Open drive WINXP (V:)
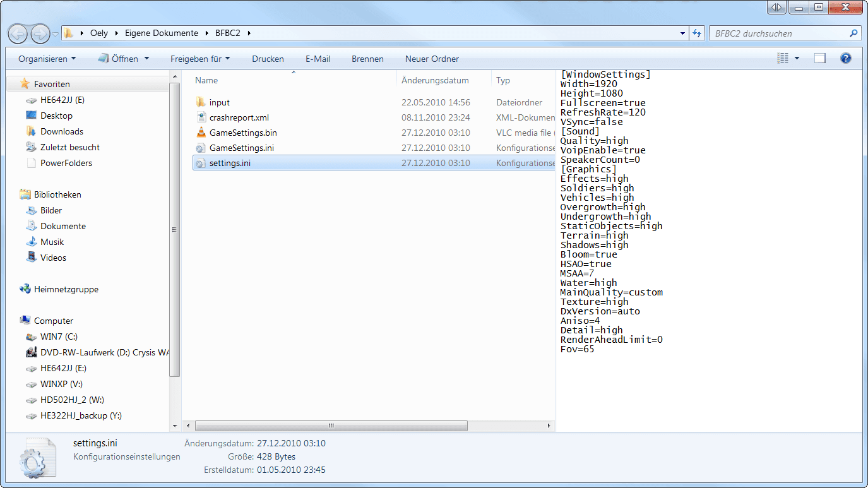 click(61, 384)
